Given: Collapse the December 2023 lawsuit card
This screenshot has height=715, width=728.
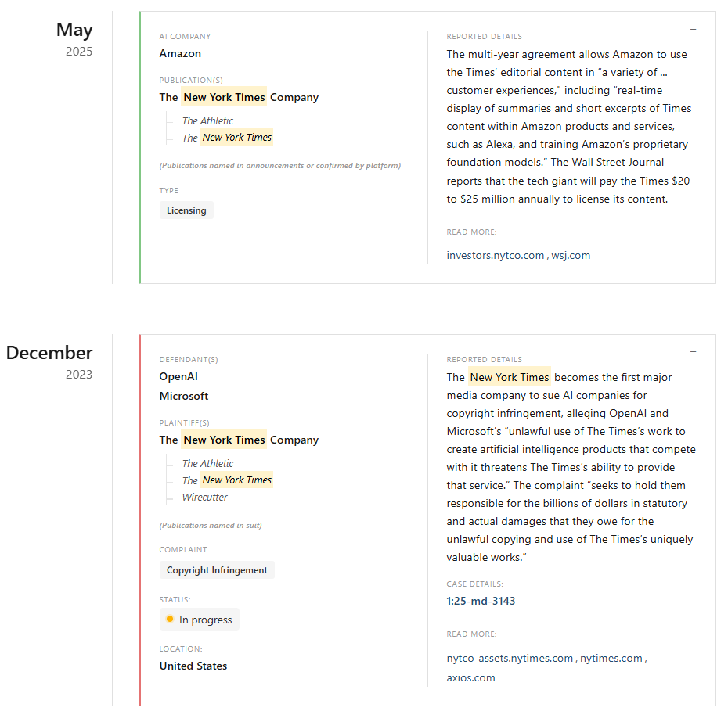Looking at the screenshot, I should click(693, 353).
